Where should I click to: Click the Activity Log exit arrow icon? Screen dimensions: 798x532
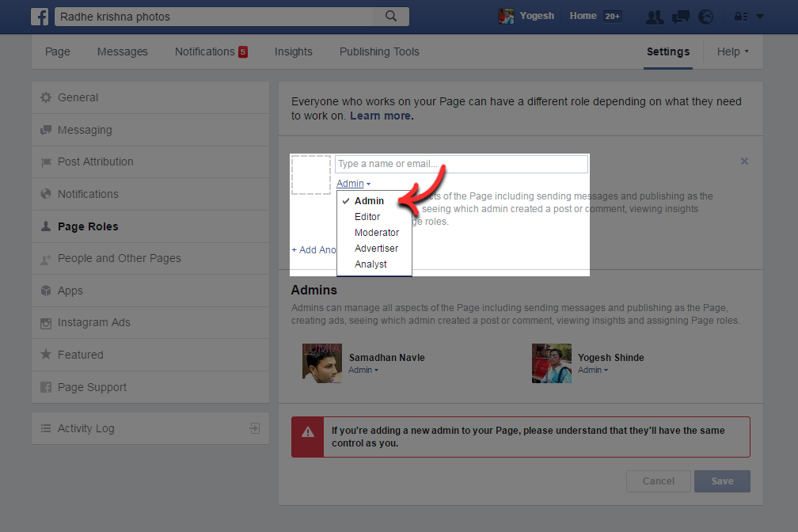[x=255, y=428]
